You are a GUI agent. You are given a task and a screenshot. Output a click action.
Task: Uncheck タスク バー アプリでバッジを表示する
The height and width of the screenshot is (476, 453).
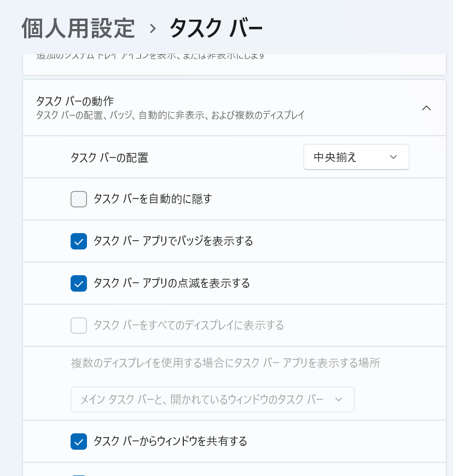pyautogui.click(x=79, y=241)
